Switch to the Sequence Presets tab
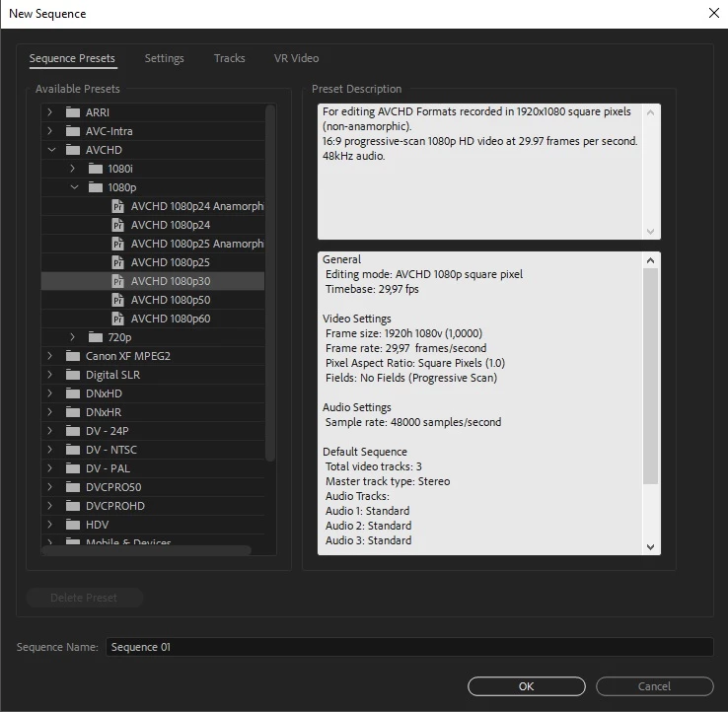This screenshot has width=728, height=712. [x=72, y=58]
